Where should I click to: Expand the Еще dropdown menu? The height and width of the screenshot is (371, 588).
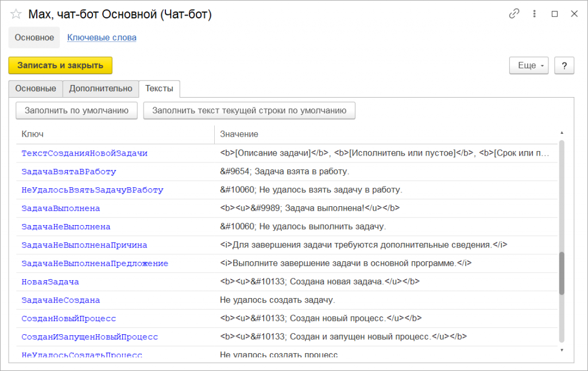pyautogui.click(x=529, y=65)
